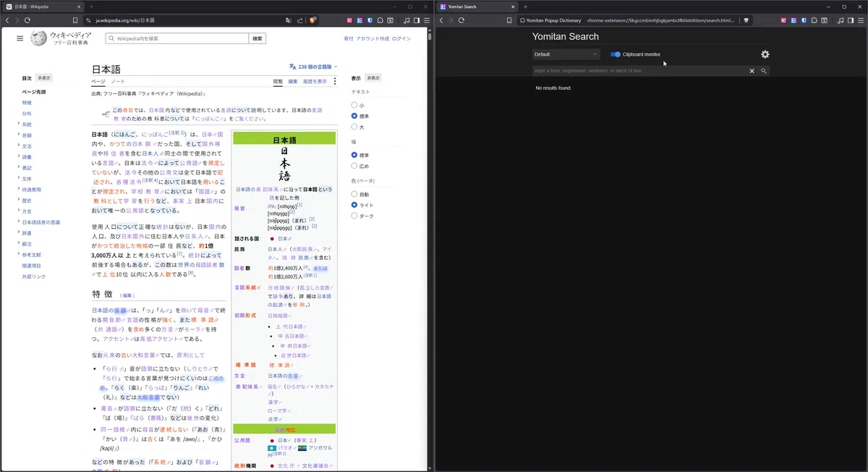Click the translate icon in Wikipedia address bar
The height and width of the screenshot is (472, 868).
pos(289,20)
